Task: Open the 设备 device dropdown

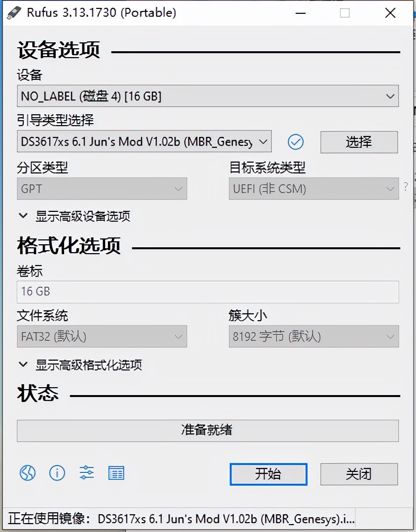Action: coord(208,96)
